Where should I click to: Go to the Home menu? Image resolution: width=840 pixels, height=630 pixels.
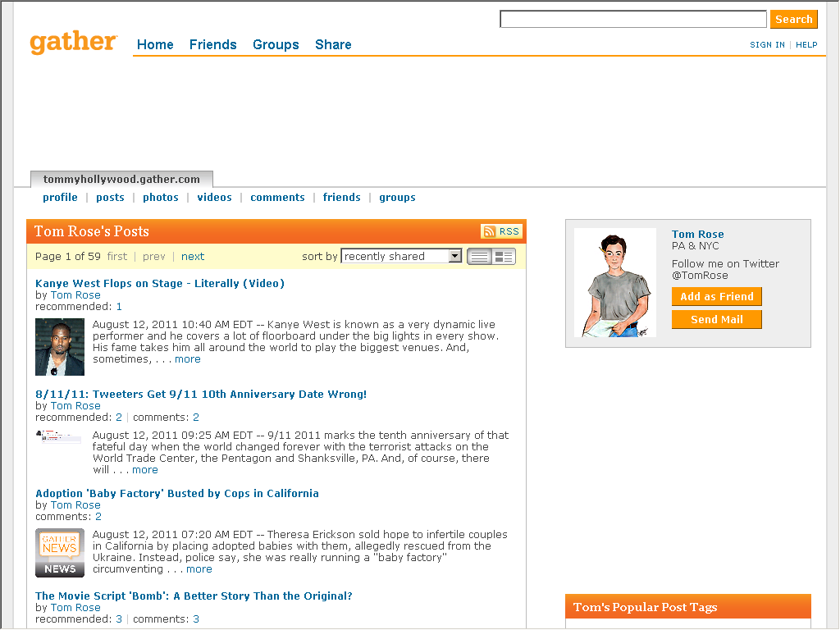(x=155, y=44)
